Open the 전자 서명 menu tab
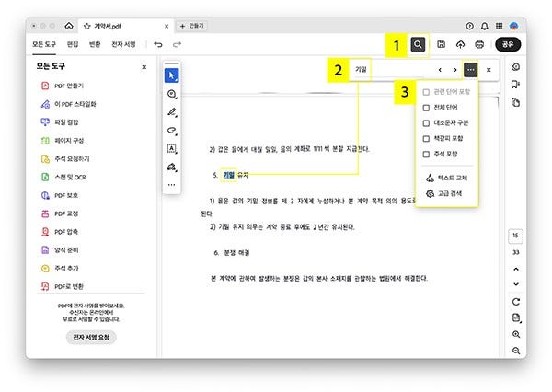 (x=123, y=44)
